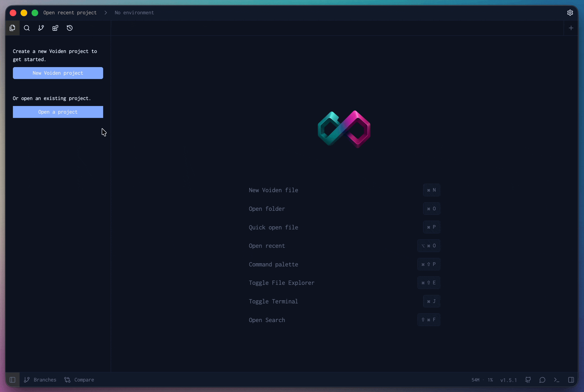This screenshot has height=392, width=584.
Task: Open the file explorer sidebar tab
Action: point(12,28)
